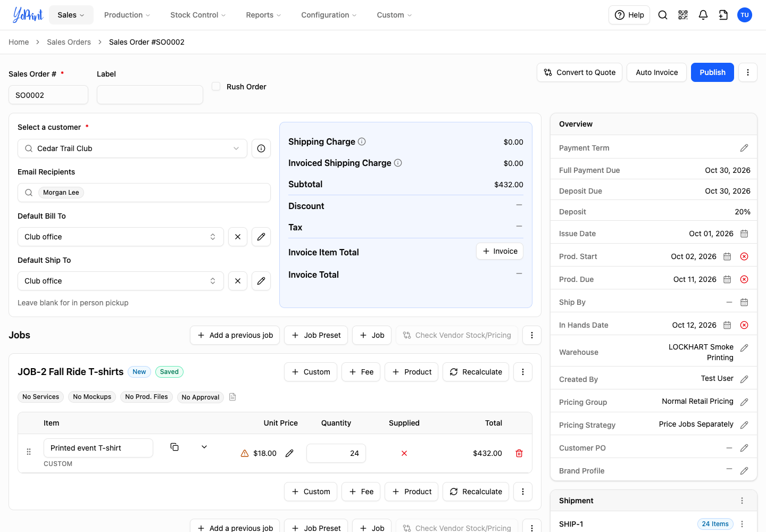Image resolution: width=766 pixels, height=532 pixels.
Task: Click the Help button
Action: pos(629,15)
